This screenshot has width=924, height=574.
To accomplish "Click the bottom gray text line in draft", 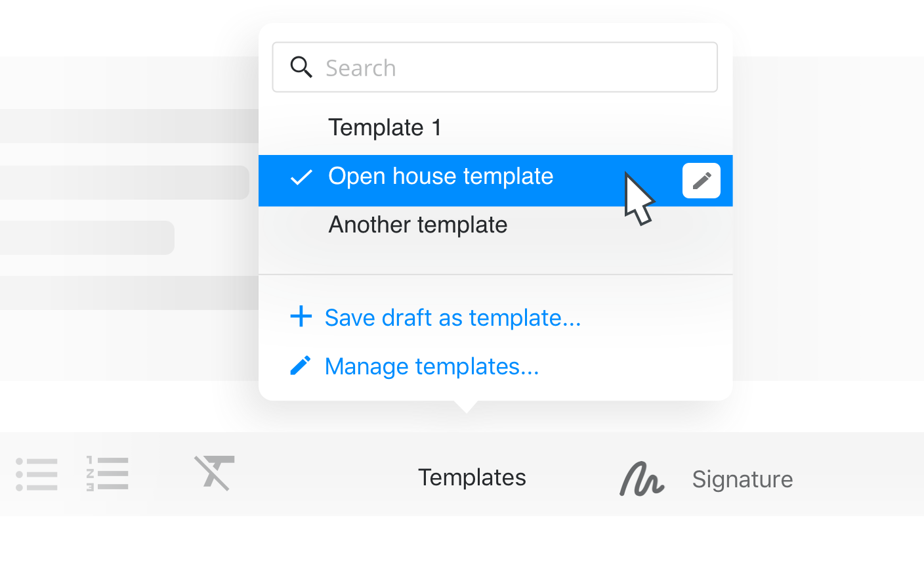I will pos(129,293).
